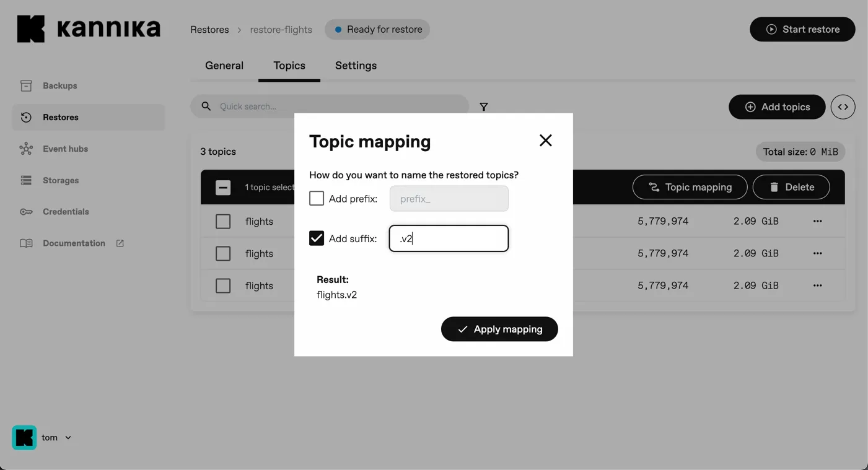Uncheck the Add suffix option
This screenshot has height=470, width=868.
[x=317, y=238]
